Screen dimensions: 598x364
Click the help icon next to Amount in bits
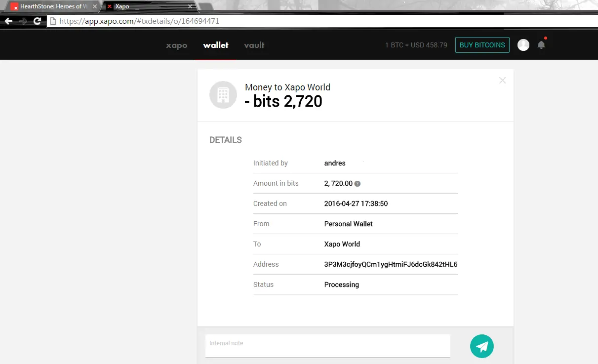(358, 184)
